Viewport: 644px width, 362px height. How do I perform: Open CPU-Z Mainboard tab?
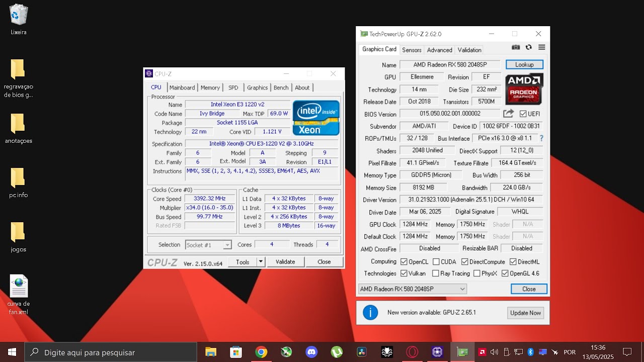click(x=182, y=87)
